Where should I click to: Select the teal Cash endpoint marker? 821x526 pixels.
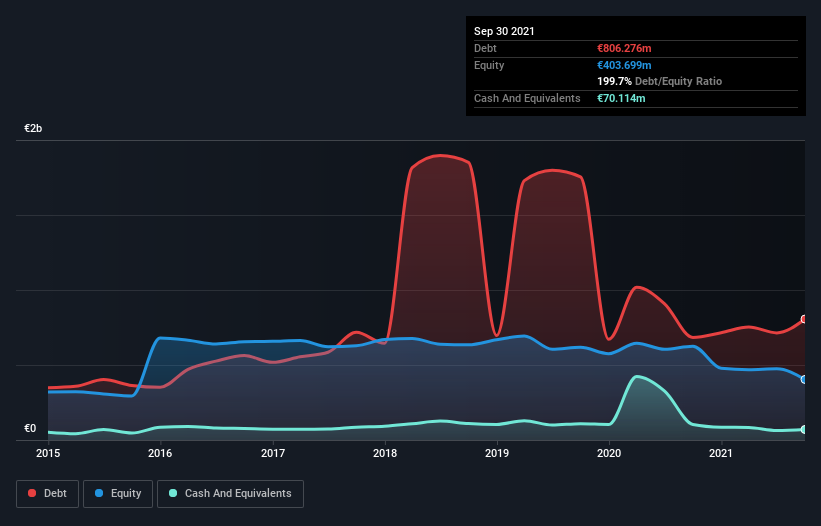[x=804, y=429]
